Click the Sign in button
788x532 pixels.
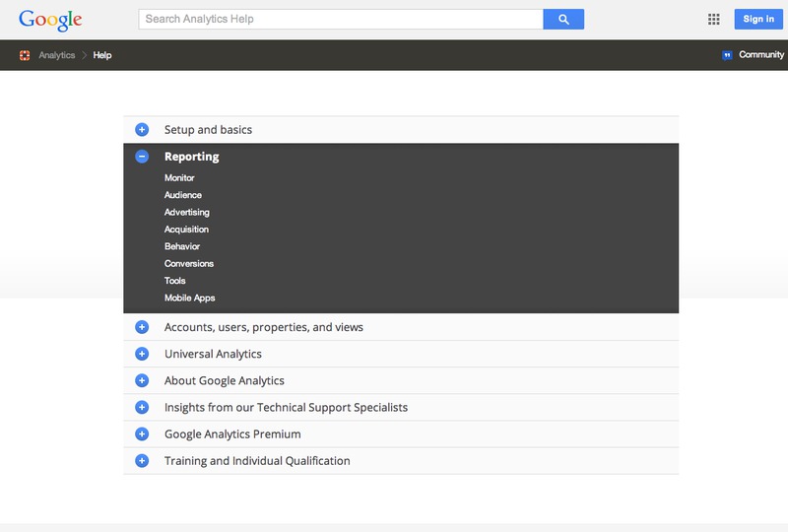pyautogui.click(x=758, y=19)
